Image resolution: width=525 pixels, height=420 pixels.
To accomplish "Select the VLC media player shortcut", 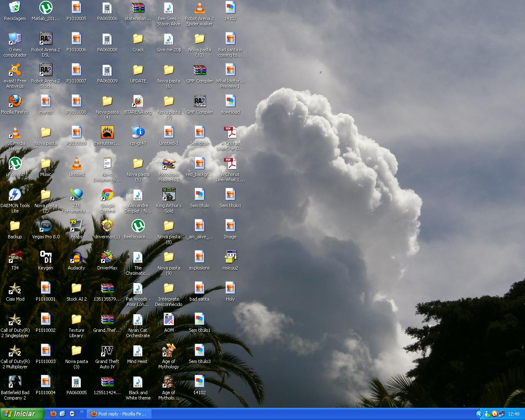I will click(15, 132).
